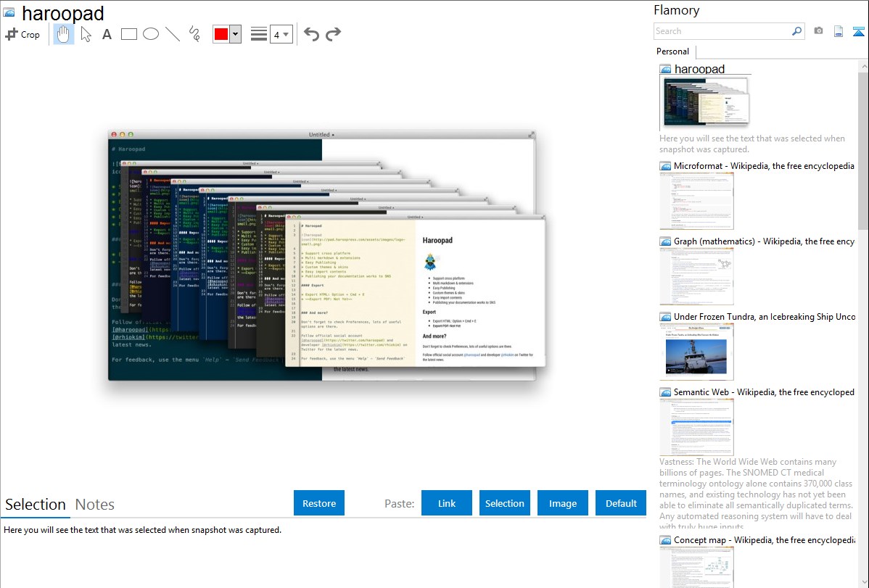Click the 'Semantic Web - Wikipedia' title
The height and width of the screenshot is (588, 869).
[765, 392]
